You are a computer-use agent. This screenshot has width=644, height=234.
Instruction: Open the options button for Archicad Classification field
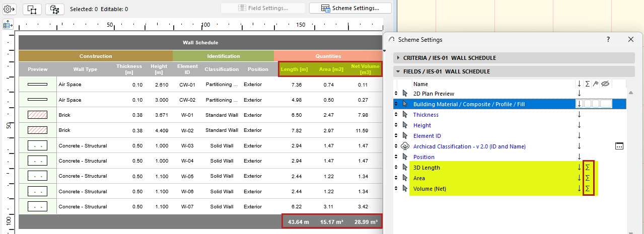tap(619, 146)
